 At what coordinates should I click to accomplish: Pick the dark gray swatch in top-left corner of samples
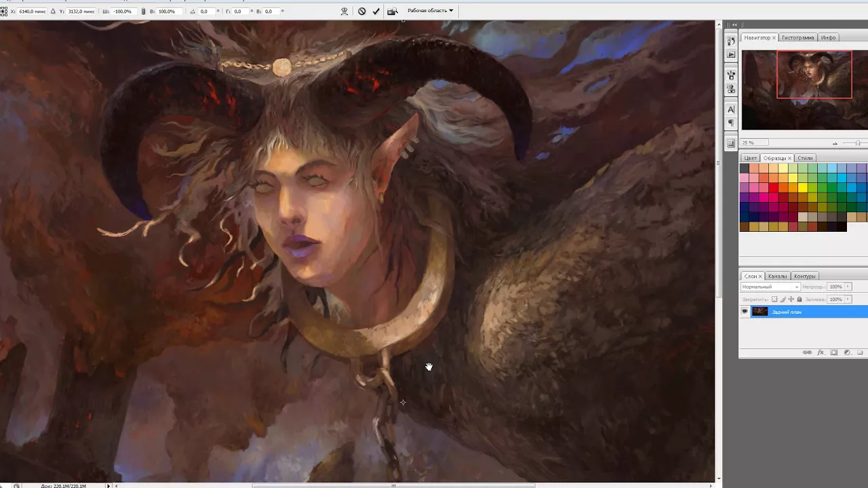click(x=744, y=168)
